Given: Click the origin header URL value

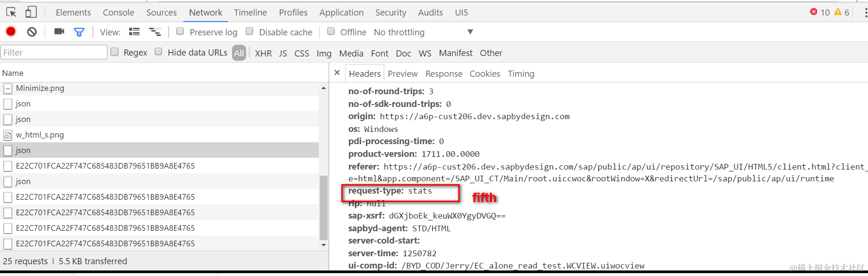Looking at the screenshot, I should tap(474, 116).
